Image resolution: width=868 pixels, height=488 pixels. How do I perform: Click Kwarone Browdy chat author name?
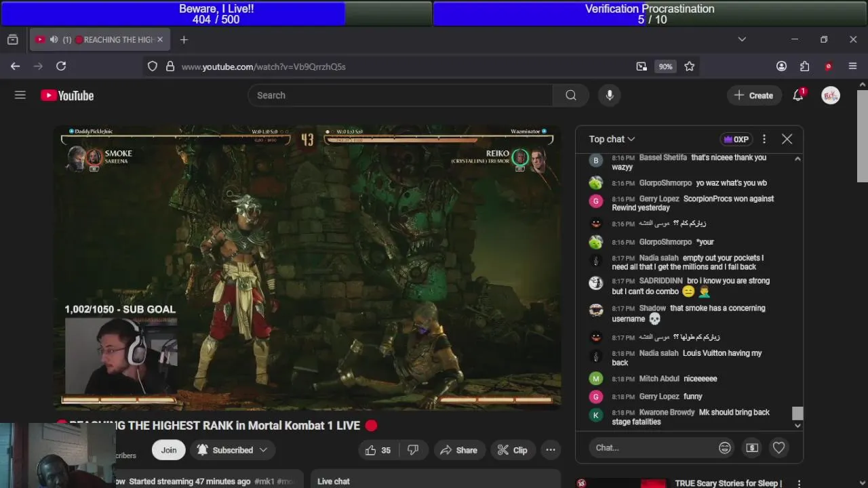click(667, 412)
